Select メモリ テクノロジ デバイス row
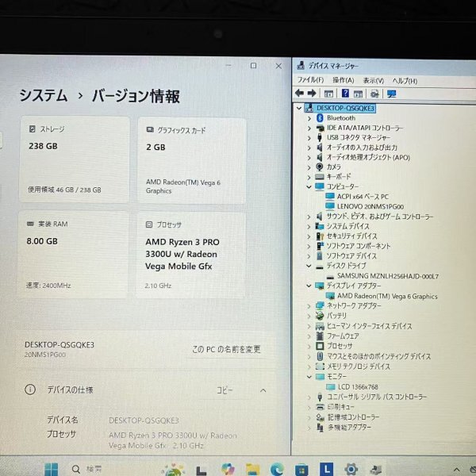This screenshot has height=476, width=476. tap(359, 367)
